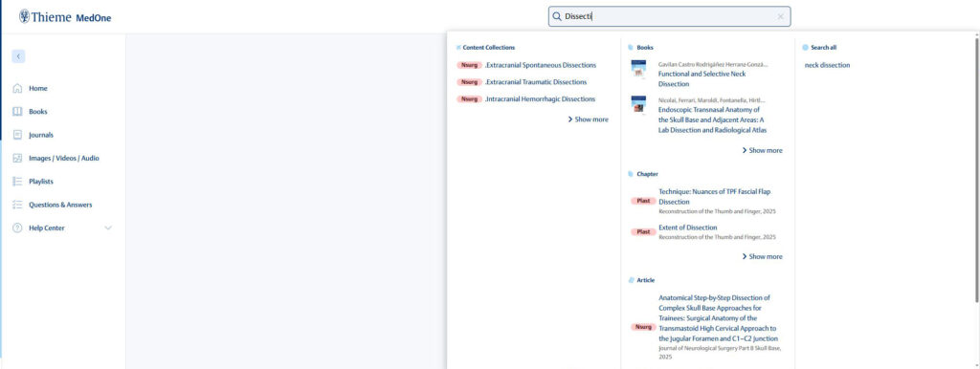Click the Help Center question mark icon
The height and width of the screenshot is (369, 980).
pyautogui.click(x=17, y=228)
